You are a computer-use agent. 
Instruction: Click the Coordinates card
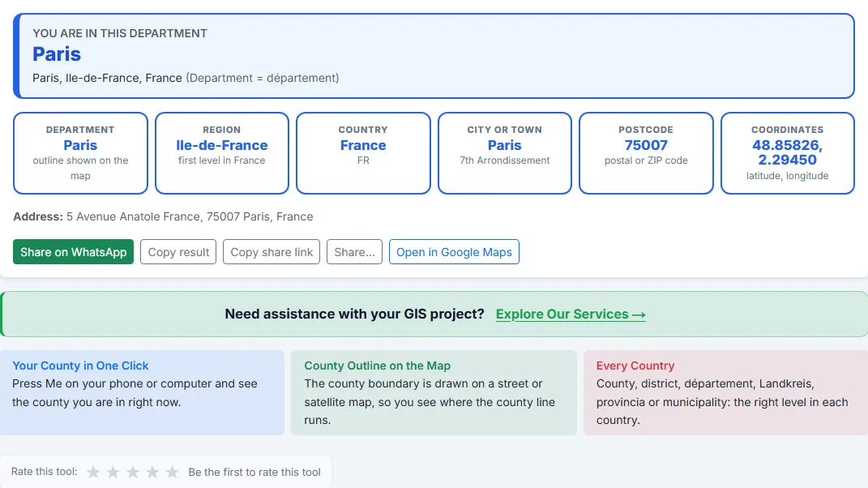point(788,153)
